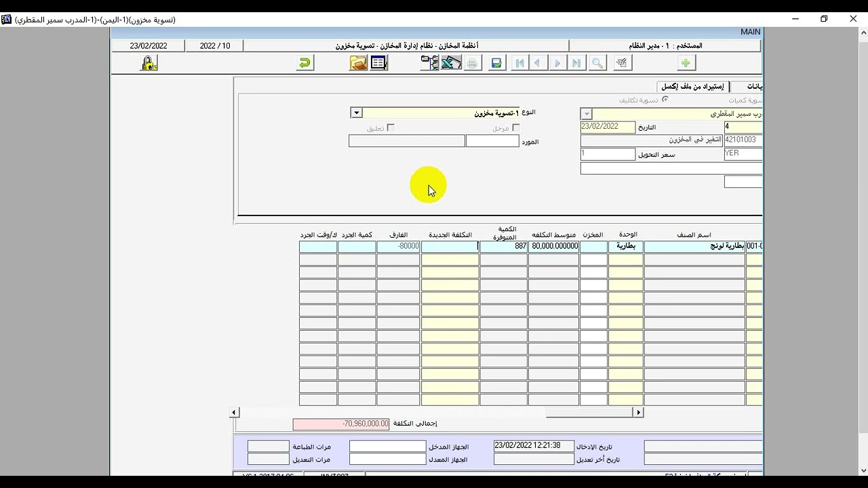Switch to the بيانات tab
Image resolution: width=868 pixels, height=488 pixels.
tap(747, 87)
